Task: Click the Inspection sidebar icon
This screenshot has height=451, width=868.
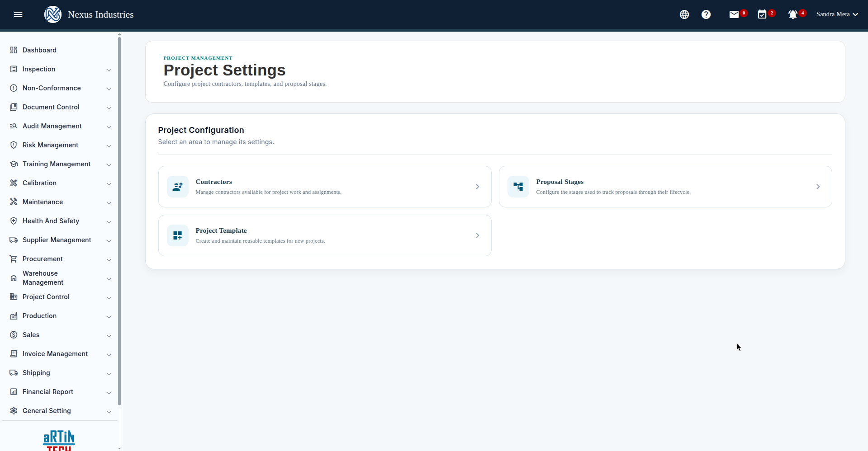Action: tap(14, 69)
